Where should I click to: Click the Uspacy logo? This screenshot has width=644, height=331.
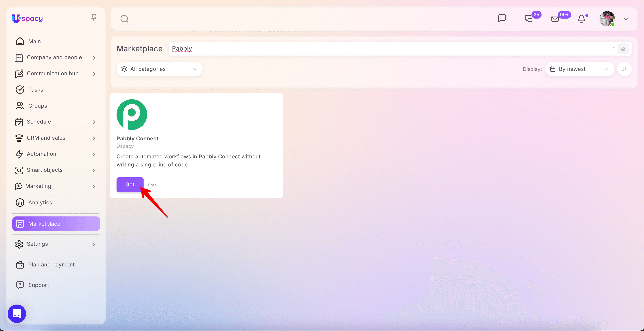point(27,19)
